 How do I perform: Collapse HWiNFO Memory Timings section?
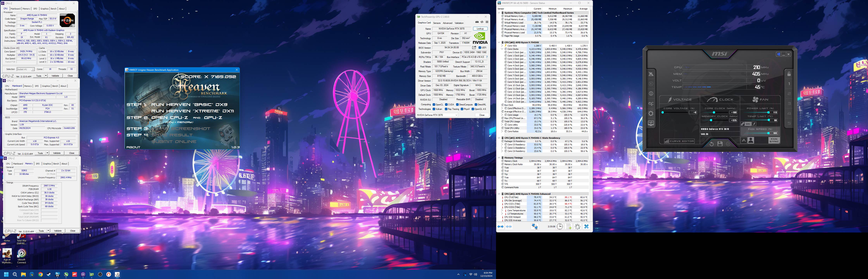(x=499, y=158)
